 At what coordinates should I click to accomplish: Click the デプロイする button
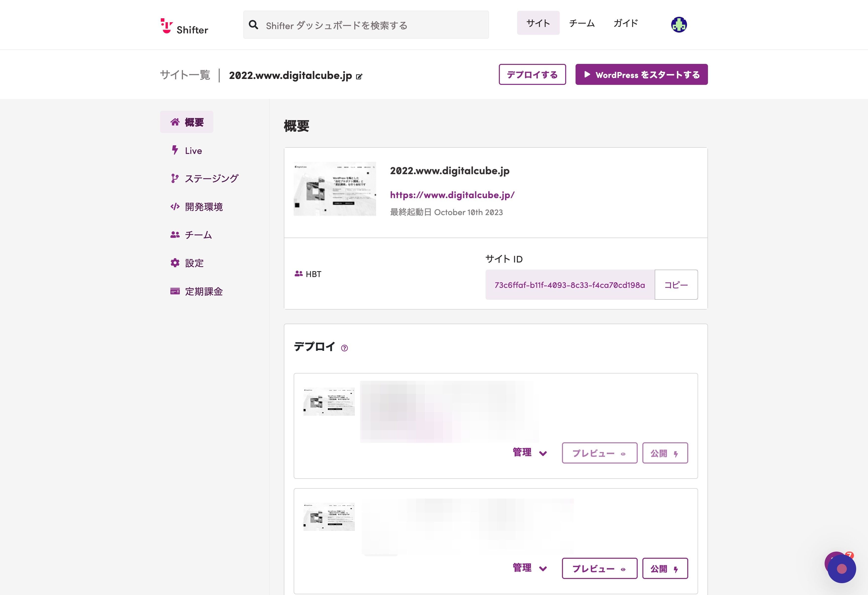click(x=532, y=74)
